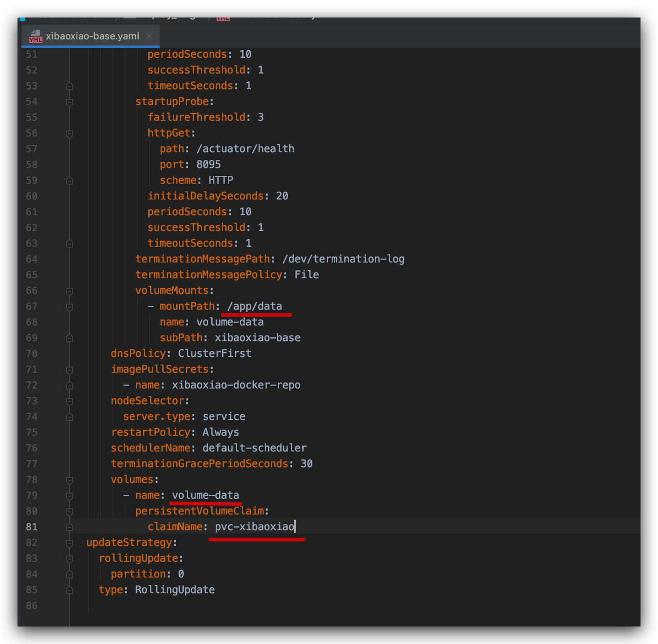Image resolution: width=658 pixels, height=644 pixels.
Task: Click the YML file icon on the tab
Action: pos(35,37)
